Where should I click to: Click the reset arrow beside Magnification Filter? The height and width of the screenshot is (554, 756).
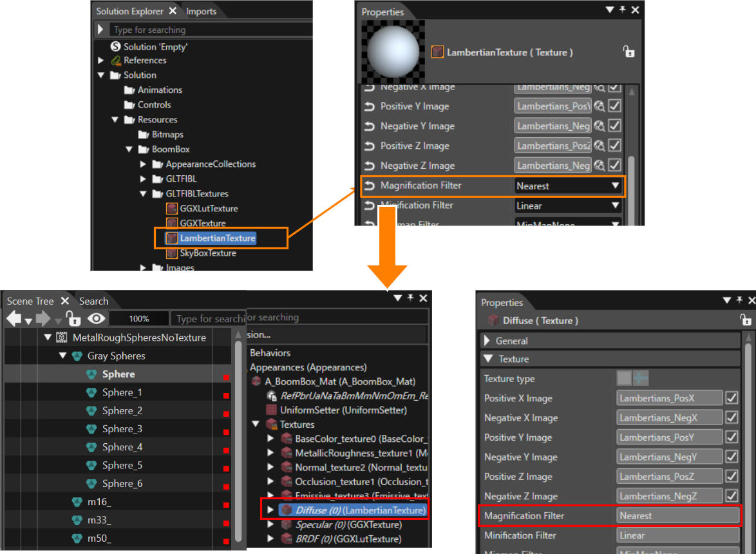tap(370, 186)
